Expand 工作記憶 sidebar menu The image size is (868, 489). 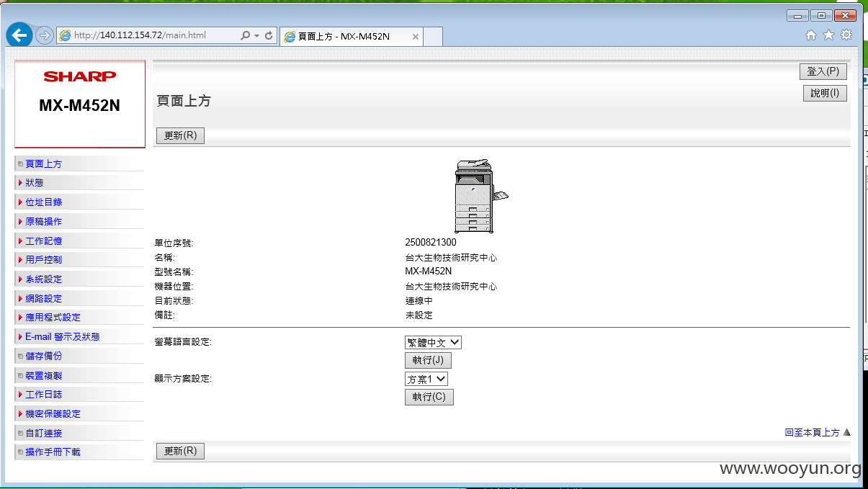click(43, 241)
